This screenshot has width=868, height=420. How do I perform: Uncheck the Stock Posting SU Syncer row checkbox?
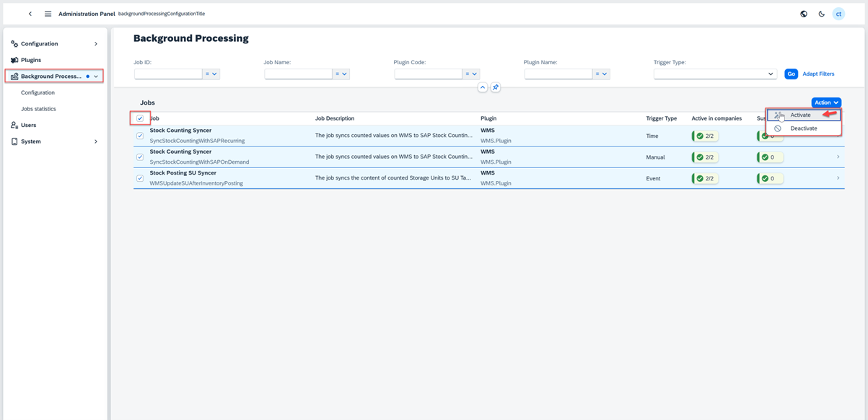(139, 178)
